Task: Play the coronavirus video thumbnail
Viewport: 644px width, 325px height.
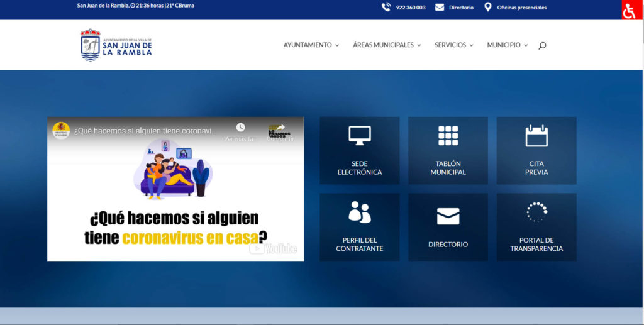Action: point(175,189)
